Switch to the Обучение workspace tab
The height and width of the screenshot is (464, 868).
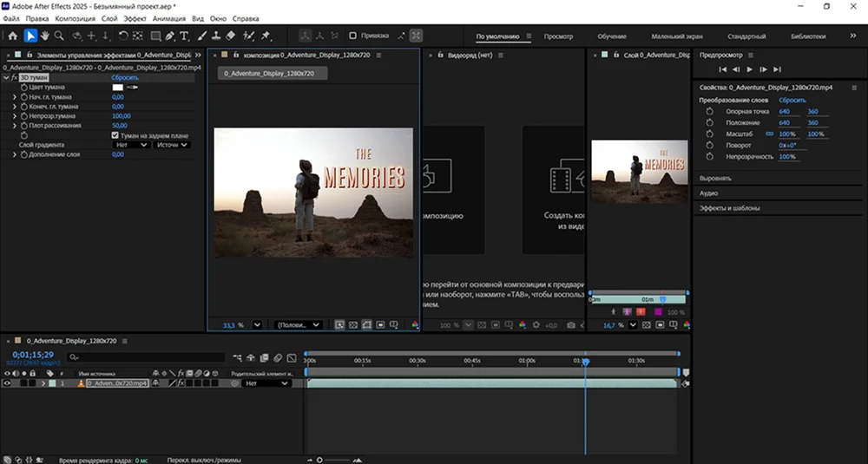[x=612, y=36]
